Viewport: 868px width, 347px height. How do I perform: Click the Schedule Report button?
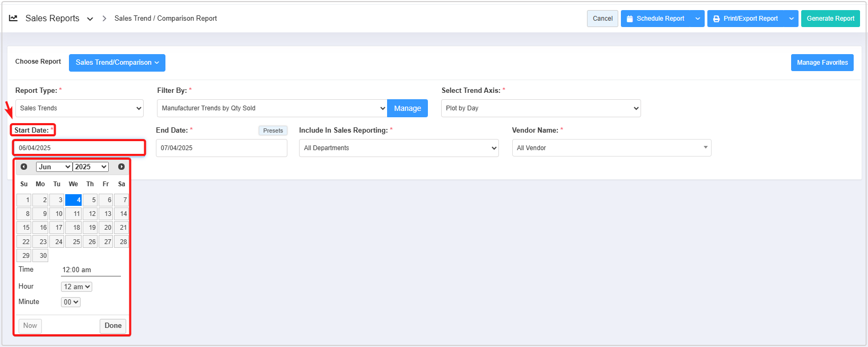click(655, 19)
